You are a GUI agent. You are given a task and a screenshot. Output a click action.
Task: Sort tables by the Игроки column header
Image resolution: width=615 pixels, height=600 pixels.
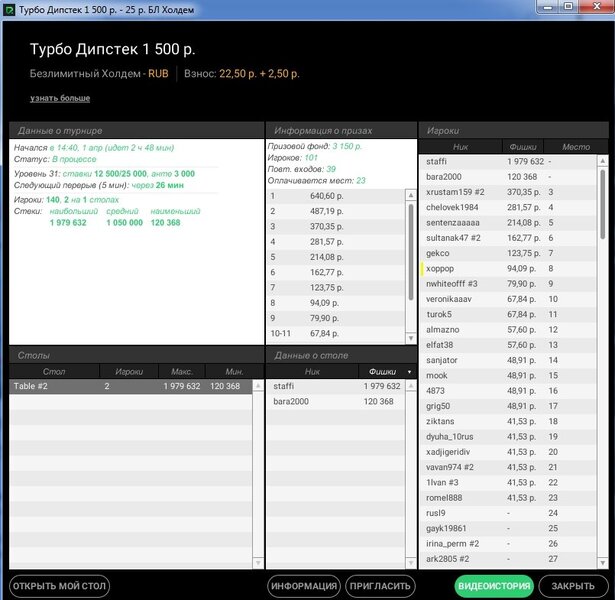(x=129, y=372)
